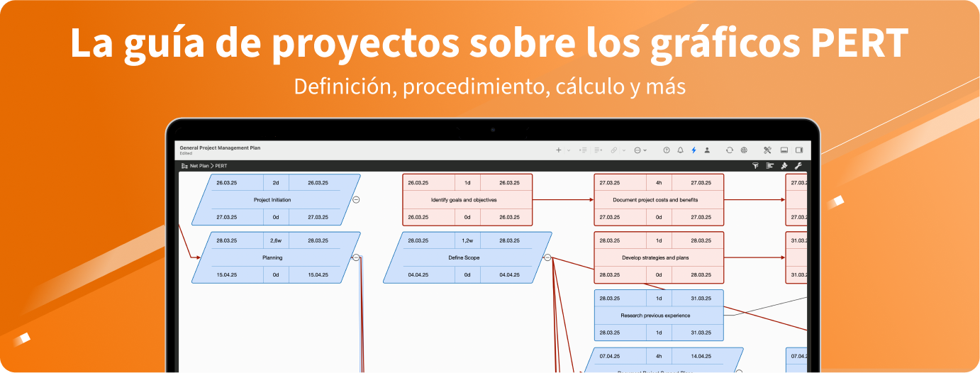Toggle the right sidebar panel button
Viewport: 980px width, 373px height.
click(x=799, y=150)
